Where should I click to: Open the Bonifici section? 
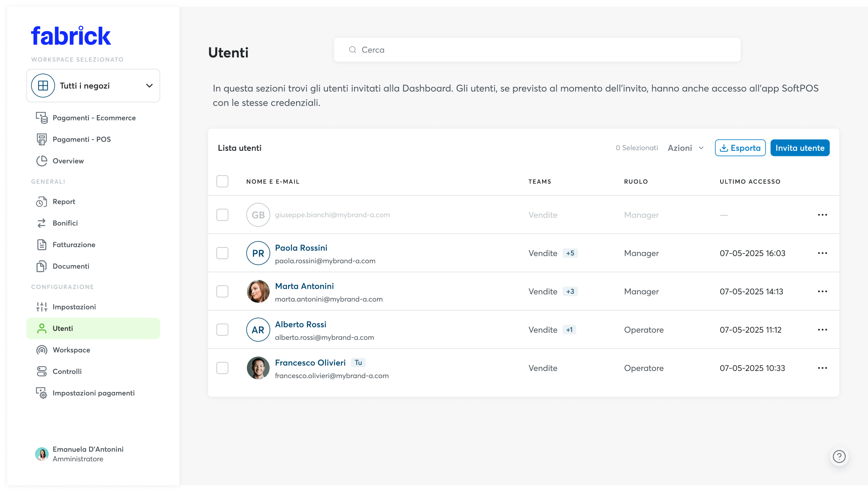click(93, 223)
